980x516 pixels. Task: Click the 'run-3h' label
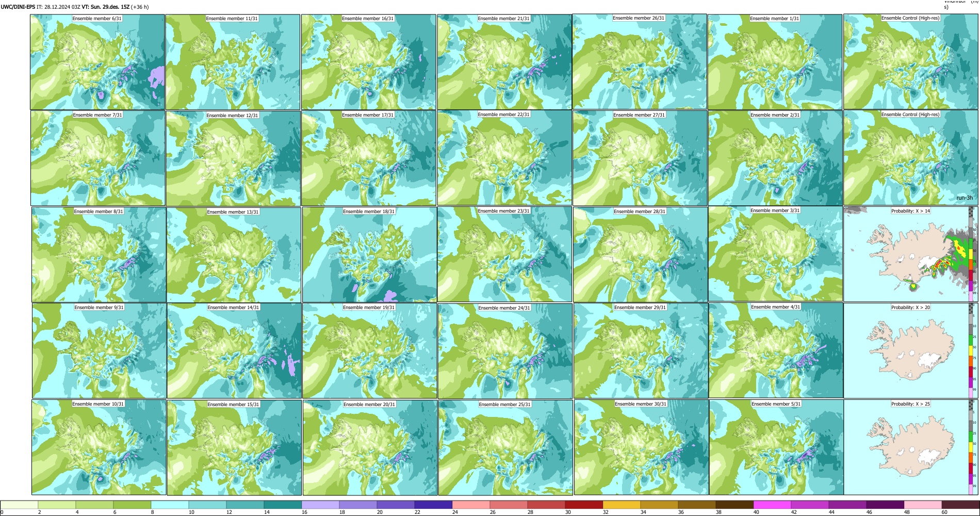(964, 198)
